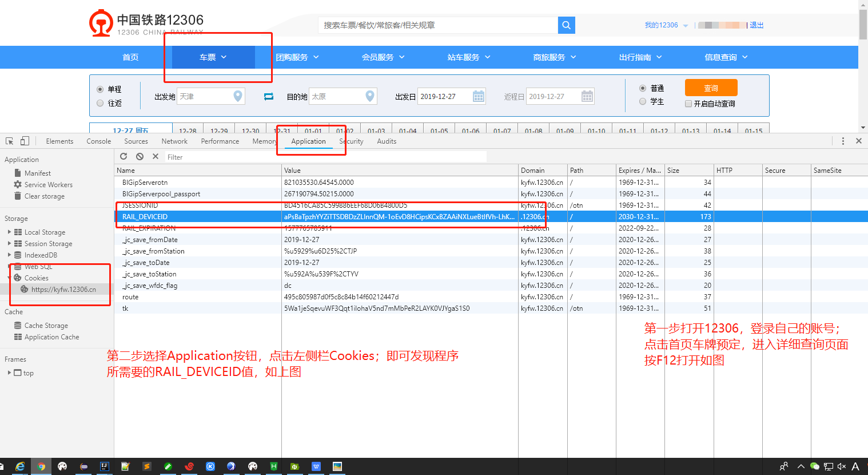The width and height of the screenshot is (868, 475).
Task: Click the orange 查询 query button
Action: click(711, 88)
